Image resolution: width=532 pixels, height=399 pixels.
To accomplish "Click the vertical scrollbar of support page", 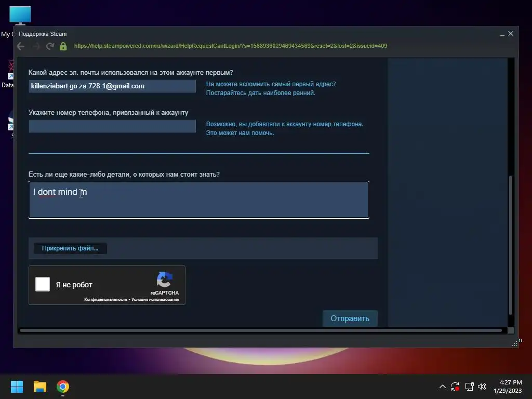I will click(x=510, y=244).
